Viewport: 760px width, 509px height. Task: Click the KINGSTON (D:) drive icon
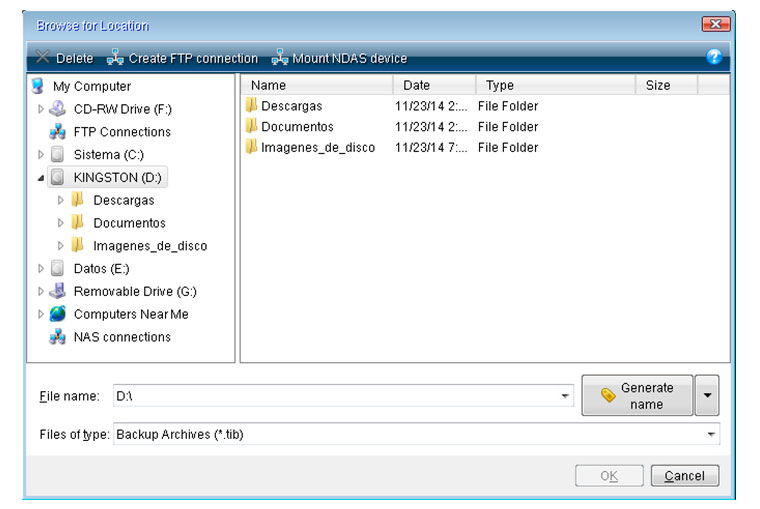click(x=58, y=177)
